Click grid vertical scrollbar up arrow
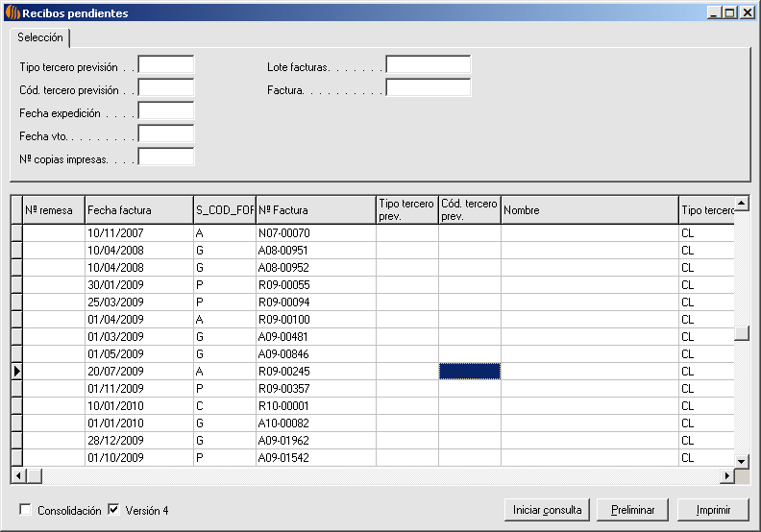Image resolution: width=761 pixels, height=532 pixels. [741, 204]
